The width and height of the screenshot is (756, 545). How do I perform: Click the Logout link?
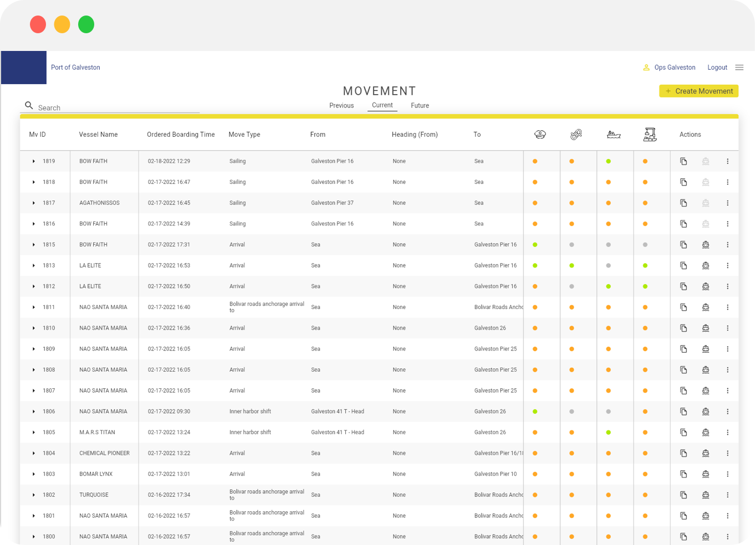coord(717,67)
